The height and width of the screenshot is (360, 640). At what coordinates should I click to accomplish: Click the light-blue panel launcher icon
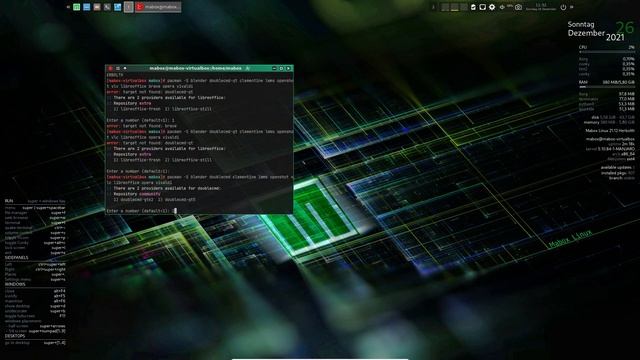[118, 7]
